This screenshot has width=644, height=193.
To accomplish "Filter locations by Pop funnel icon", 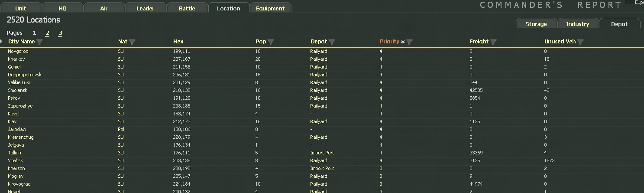I will tap(271, 42).
